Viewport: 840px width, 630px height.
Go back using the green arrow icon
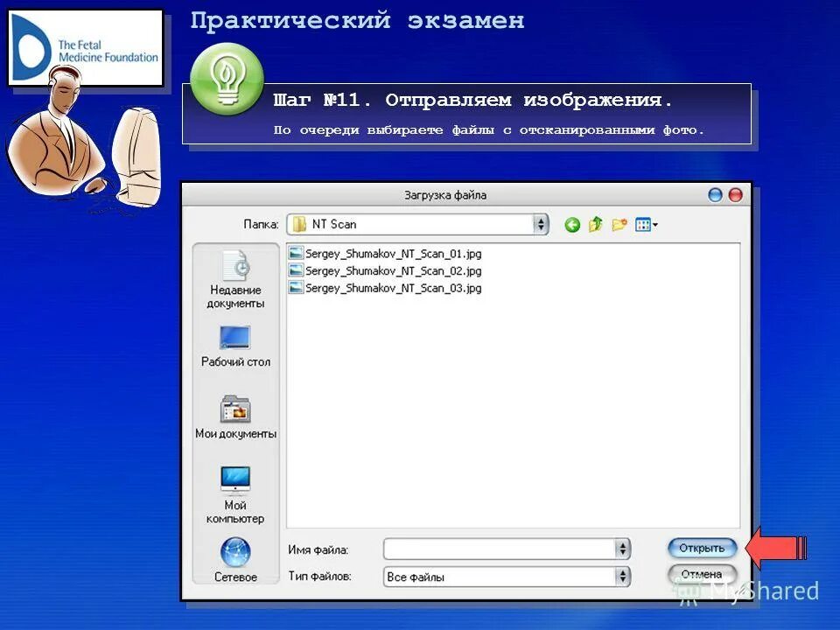coord(572,225)
